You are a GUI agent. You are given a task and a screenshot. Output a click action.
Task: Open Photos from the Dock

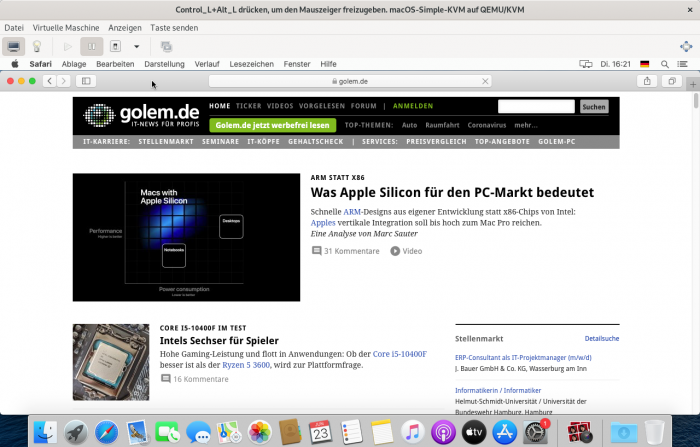tap(259, 432)
